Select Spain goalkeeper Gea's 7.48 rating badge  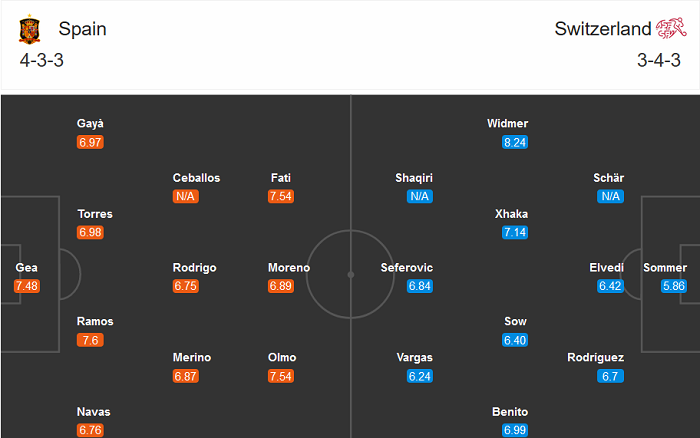(x=26, y=286)
